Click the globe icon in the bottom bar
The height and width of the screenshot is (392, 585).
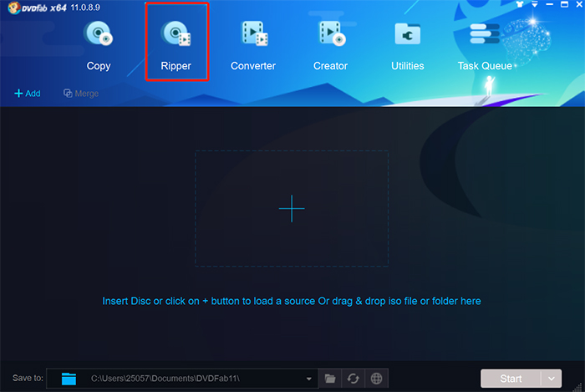click(376, 379)
